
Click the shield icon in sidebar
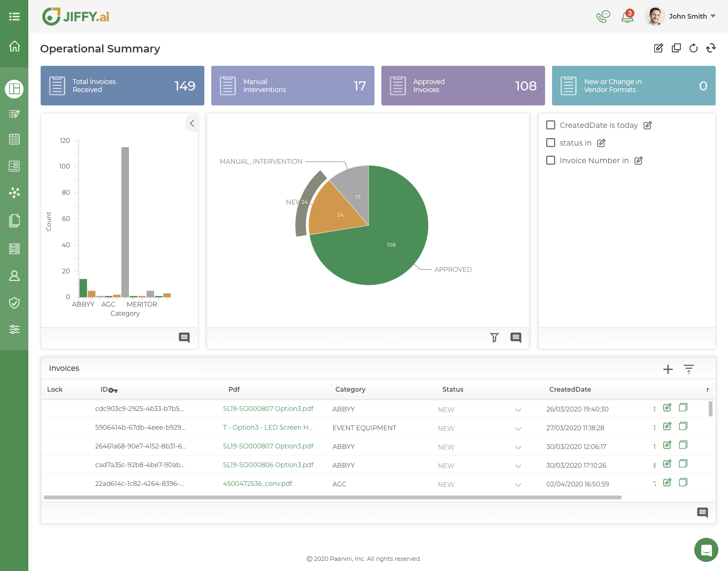pos(14,303)
